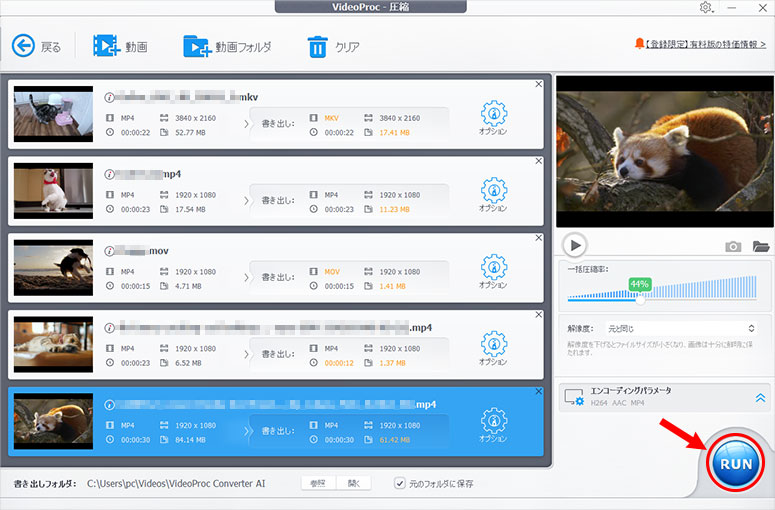
Task: Click the red panda preview image
Action: tap(665, 151)
